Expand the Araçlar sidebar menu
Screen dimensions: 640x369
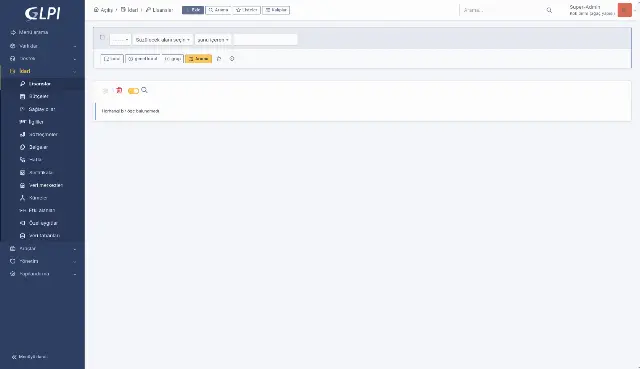coord(42,249)
